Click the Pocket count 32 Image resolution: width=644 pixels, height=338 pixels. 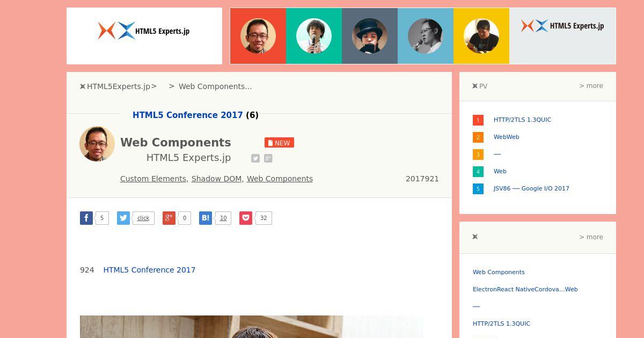point(264,218)
